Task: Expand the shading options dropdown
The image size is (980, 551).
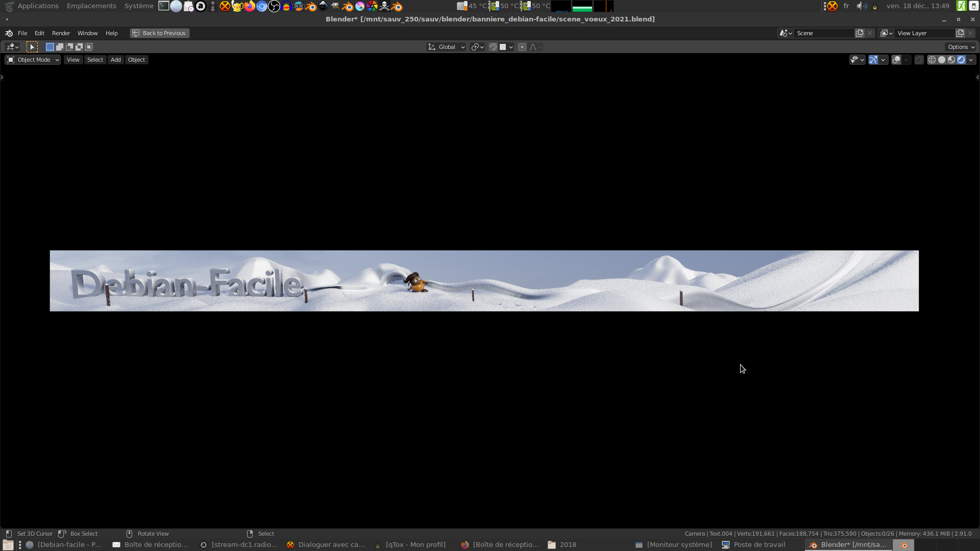Action: click(971, 60)
